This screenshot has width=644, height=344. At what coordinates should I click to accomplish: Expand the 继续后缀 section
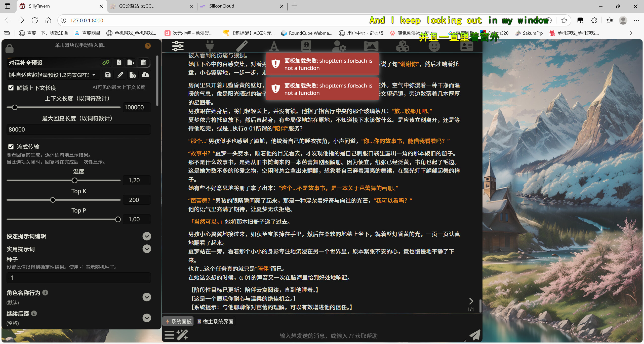tap(147, 318)
